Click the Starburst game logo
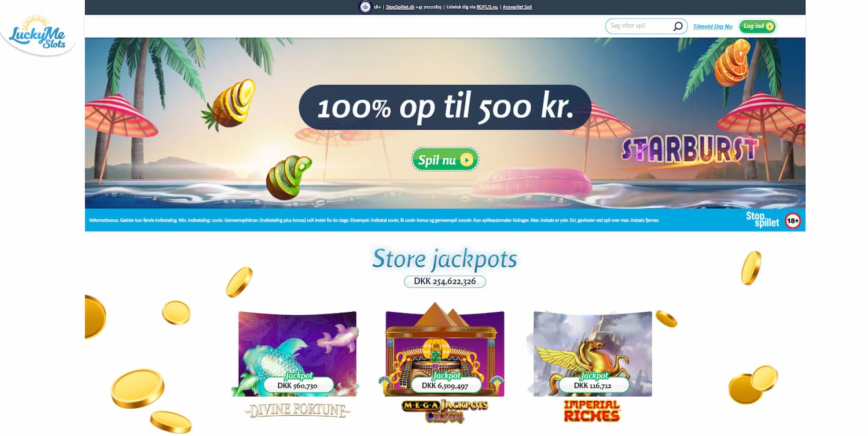This screenshot has width=868, height=436. 689,150
